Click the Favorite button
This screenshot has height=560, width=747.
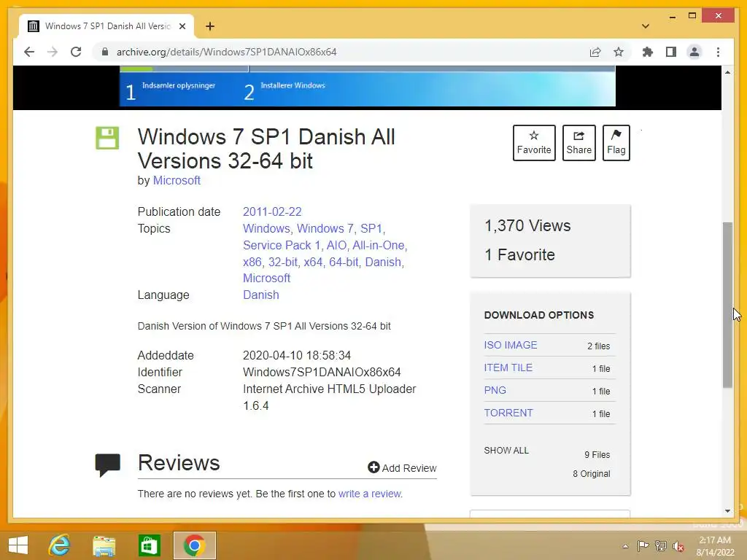(x=534, y=143)
